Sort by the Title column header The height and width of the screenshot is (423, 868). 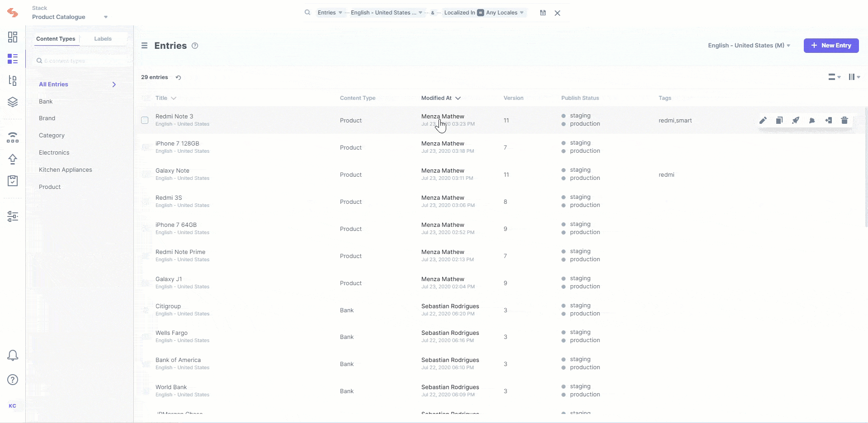point(166,98)
